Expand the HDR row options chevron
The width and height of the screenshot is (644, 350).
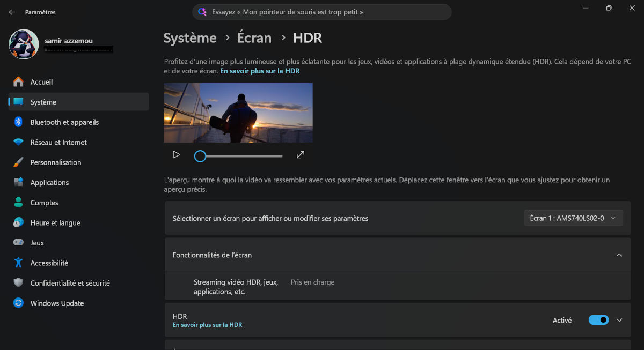tap(619, 320)
